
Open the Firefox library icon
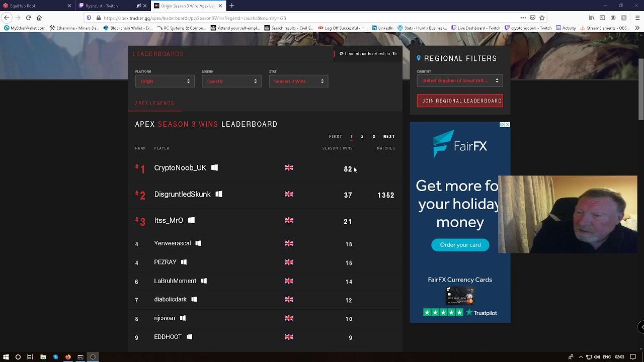pos(592,18)
